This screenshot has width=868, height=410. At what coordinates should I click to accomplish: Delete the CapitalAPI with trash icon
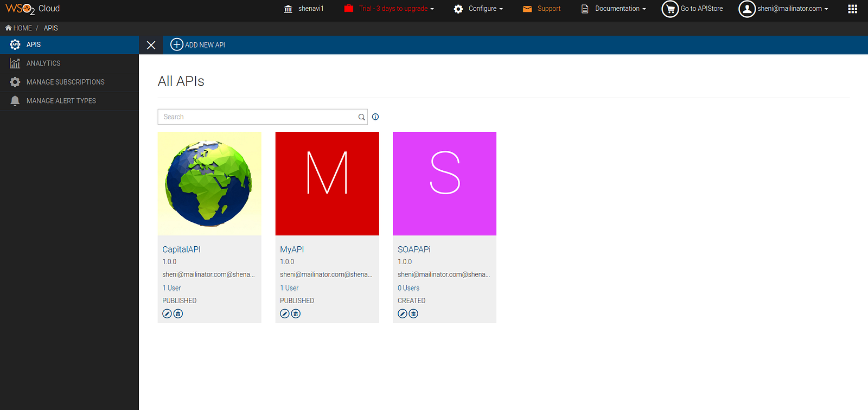178,313
